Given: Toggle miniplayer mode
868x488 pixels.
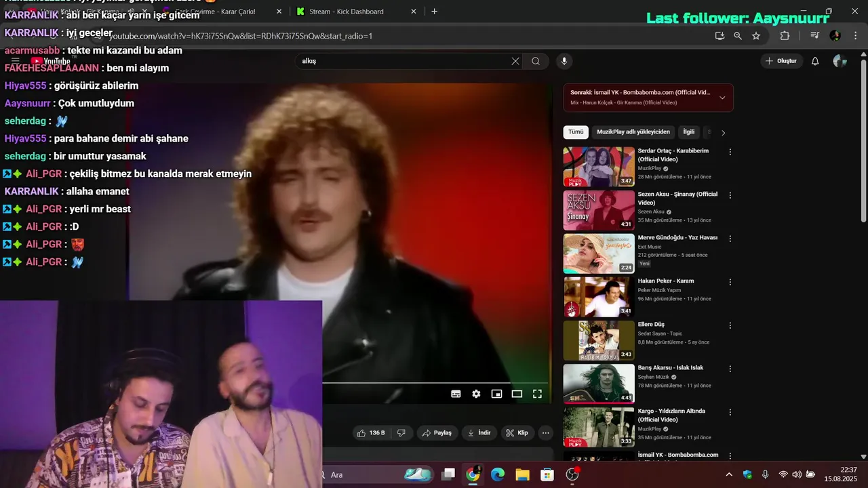Looking at the screenshot, I should (496, 394).
